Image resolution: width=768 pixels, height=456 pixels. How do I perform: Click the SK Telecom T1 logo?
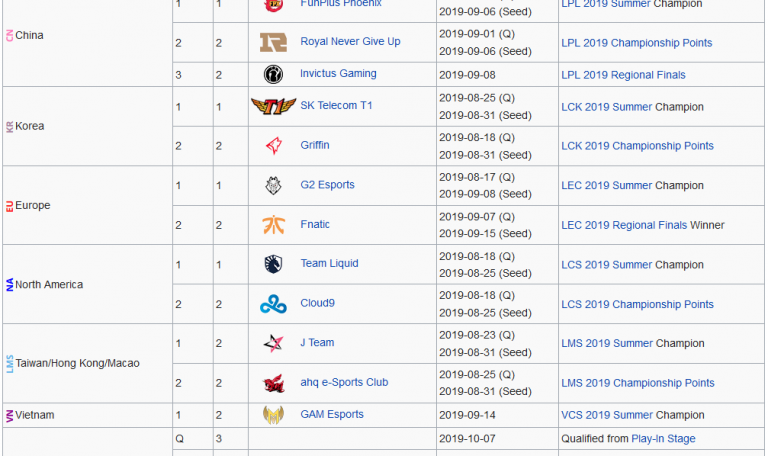(273, 106)
